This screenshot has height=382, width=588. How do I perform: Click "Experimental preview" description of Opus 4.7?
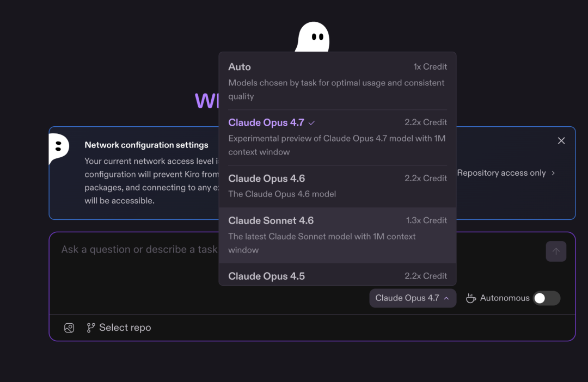337,145
